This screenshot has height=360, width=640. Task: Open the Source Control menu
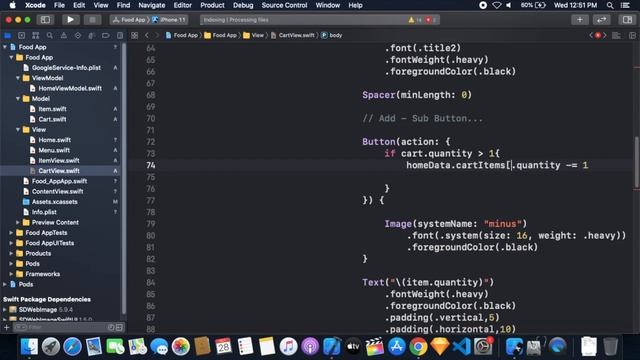tap(284, 5)
